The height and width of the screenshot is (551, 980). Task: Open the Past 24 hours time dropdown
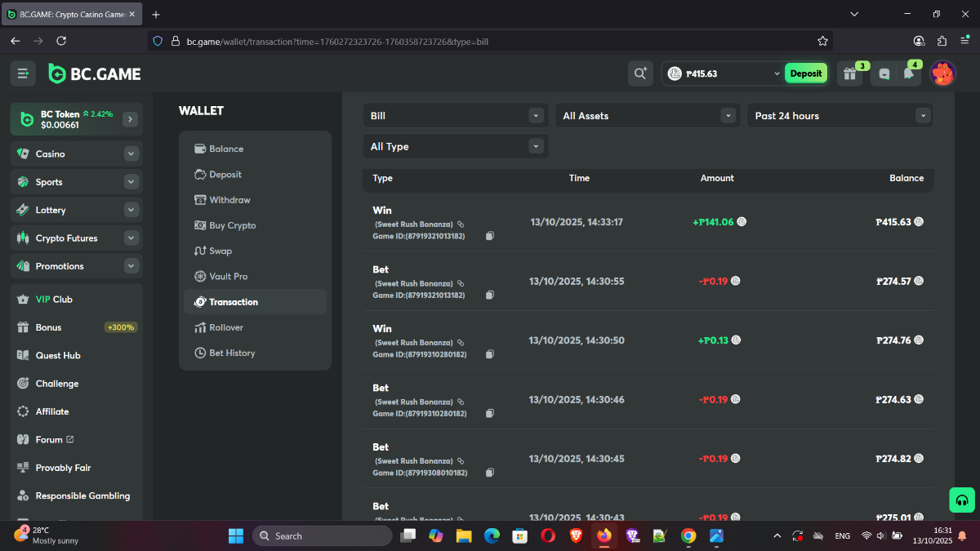840,116
